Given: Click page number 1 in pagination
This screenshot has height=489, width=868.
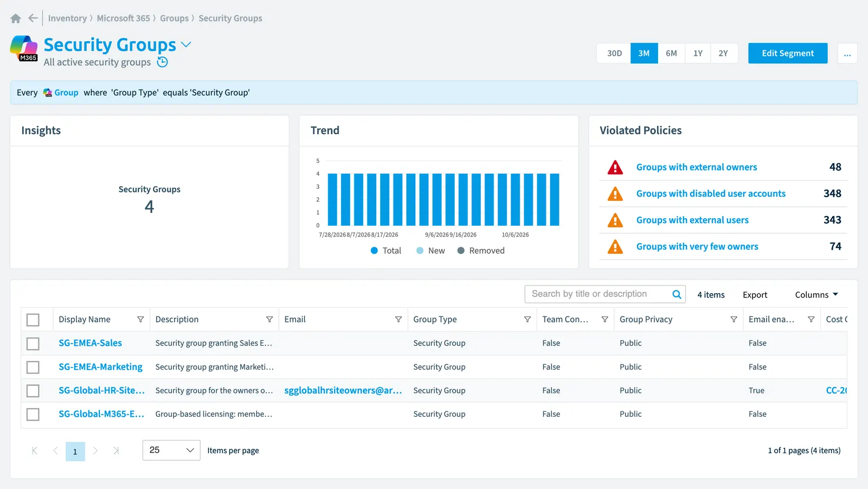Looking at the screenshot, I should pos(75,452).
